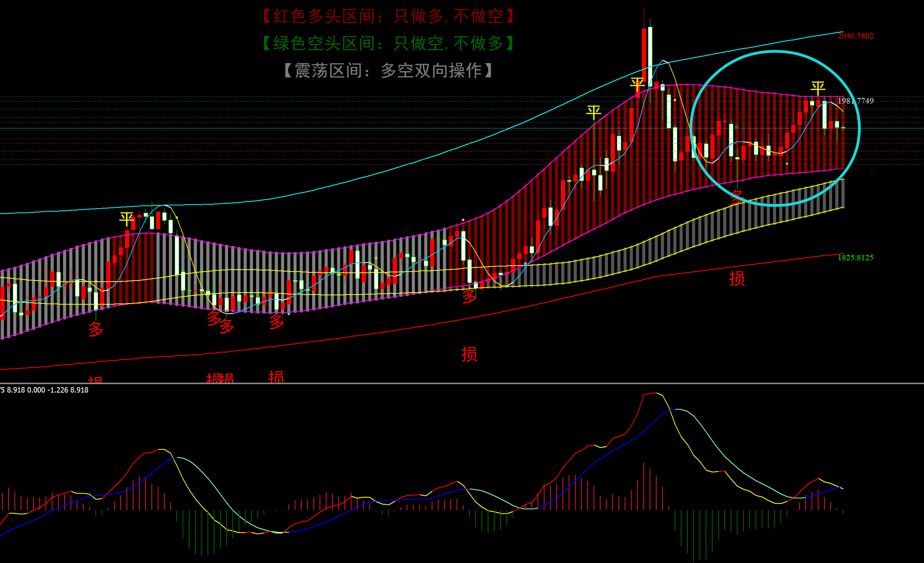Click the tallest red candlestick at the price spike

click(x=644, y=54)
